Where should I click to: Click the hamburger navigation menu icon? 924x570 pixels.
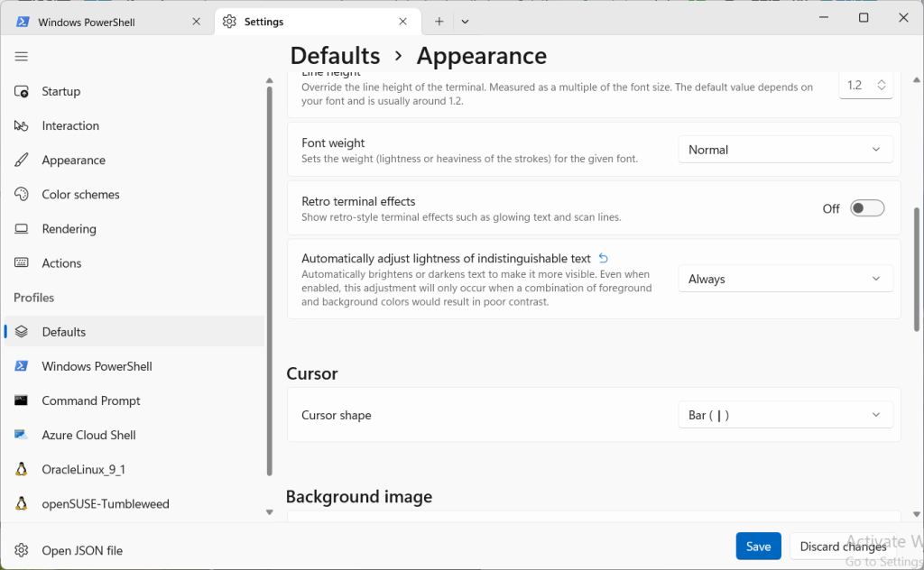point(22,57)
